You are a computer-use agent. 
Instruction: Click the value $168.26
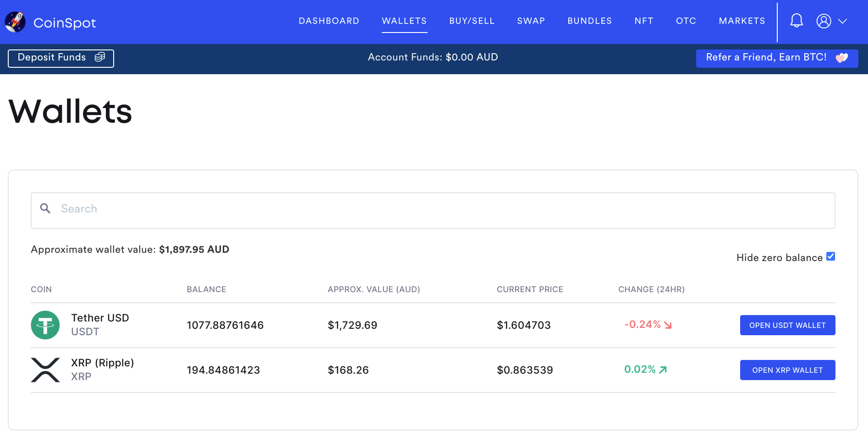tap(348, 370)
